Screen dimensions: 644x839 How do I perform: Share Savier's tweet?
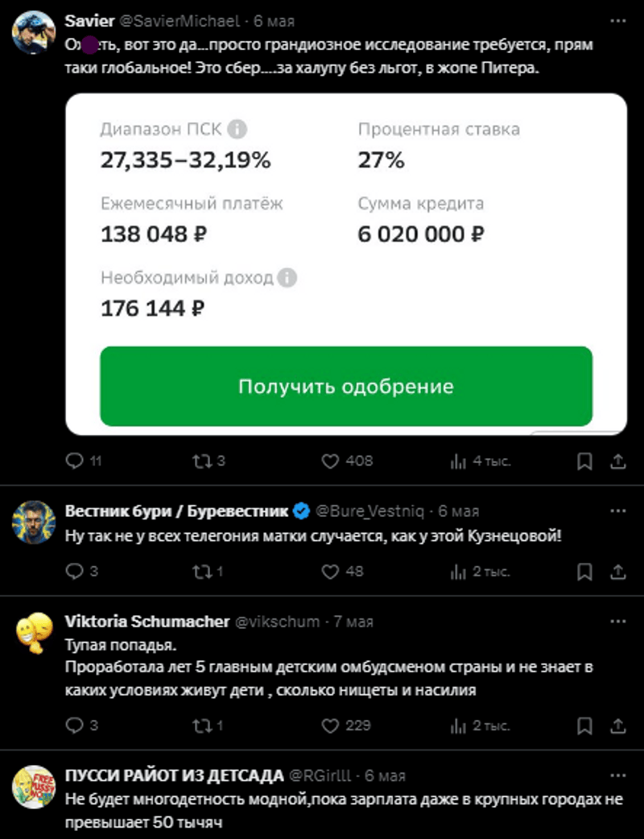(x=618, y=461)
